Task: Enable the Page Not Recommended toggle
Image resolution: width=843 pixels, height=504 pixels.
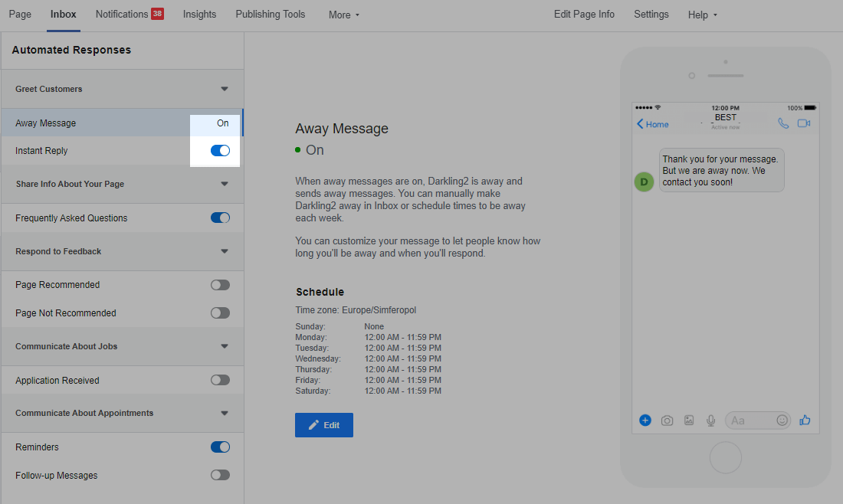Action: tap(220, 313)
